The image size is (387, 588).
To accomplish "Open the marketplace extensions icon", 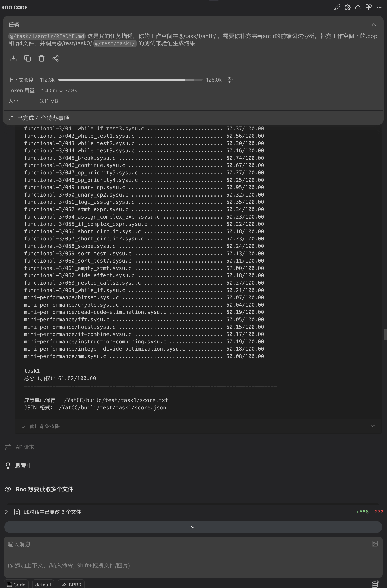I will coord(368,7).
